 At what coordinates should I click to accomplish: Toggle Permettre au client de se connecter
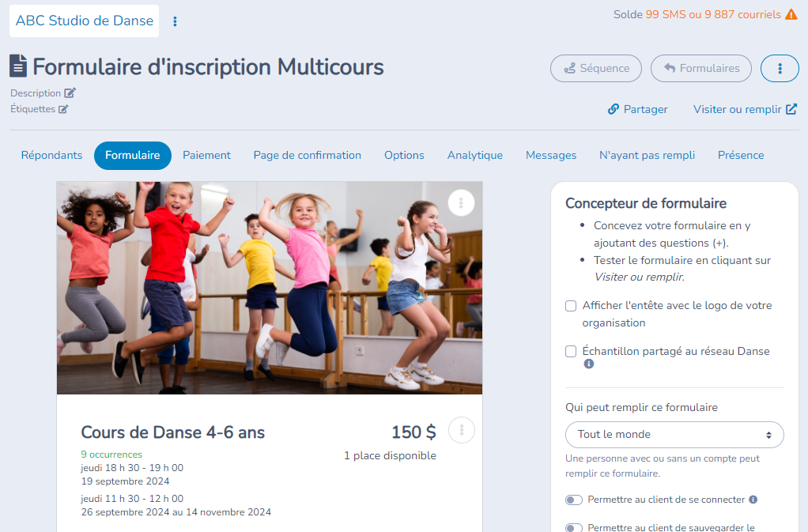(573, 500)
